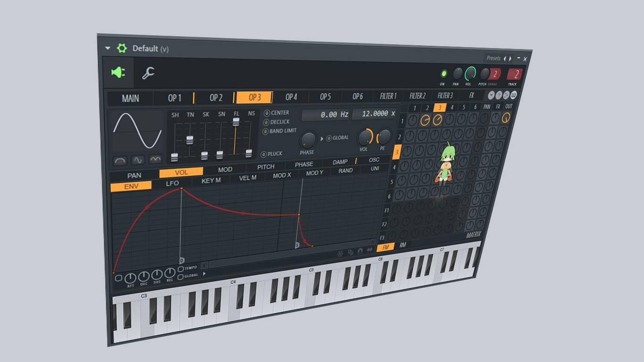Click the green gear plugin options icon

pos(122,48)
